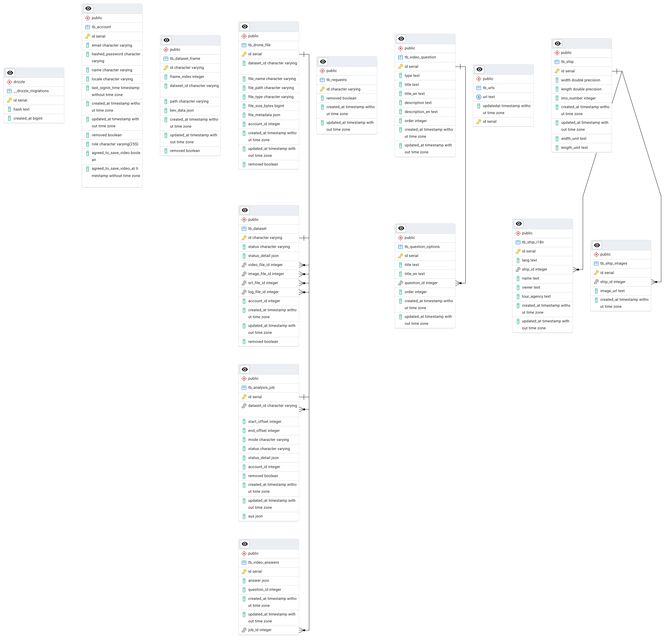
Task: Select email character varying column
Action: (112, 45)
